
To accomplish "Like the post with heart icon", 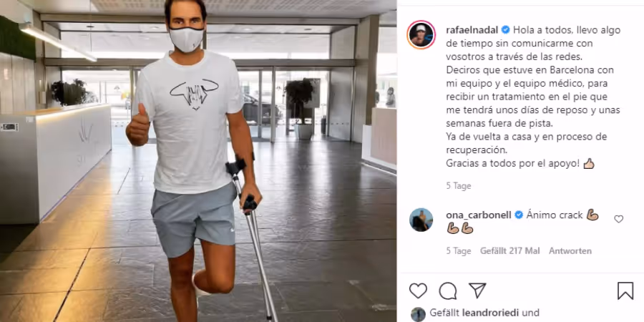I will (418, 291).
